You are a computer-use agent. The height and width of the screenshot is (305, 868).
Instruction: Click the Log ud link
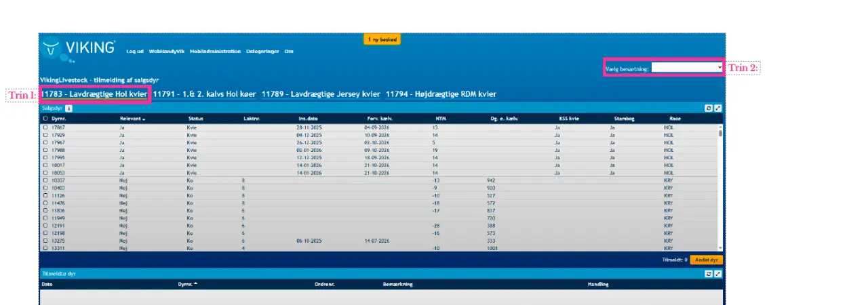(135, 51)
